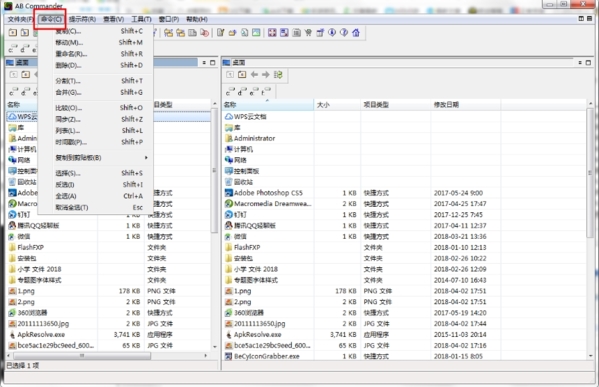Go back with the right panel's left arrow

[x=254, y=74]
